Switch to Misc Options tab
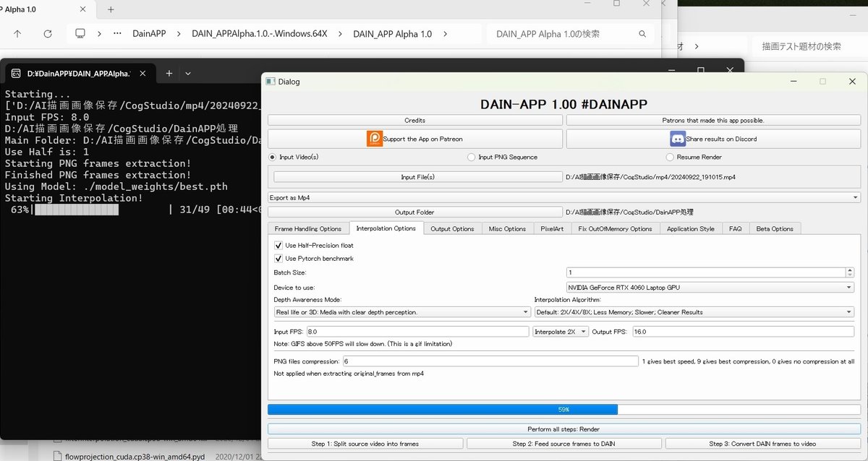Screen dimensions: 868x461 pyautogui.click(x=507, y=228)
